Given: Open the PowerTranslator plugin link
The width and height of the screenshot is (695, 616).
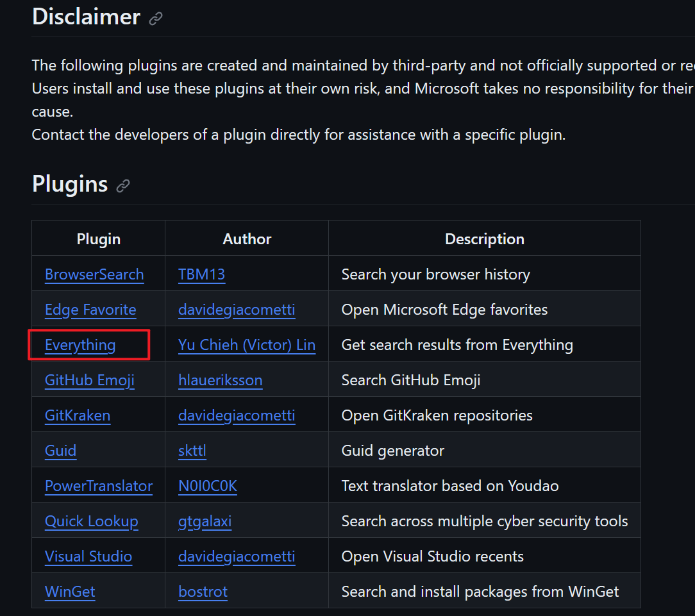Looking at the screenshot, I should [x=99, y=486].
